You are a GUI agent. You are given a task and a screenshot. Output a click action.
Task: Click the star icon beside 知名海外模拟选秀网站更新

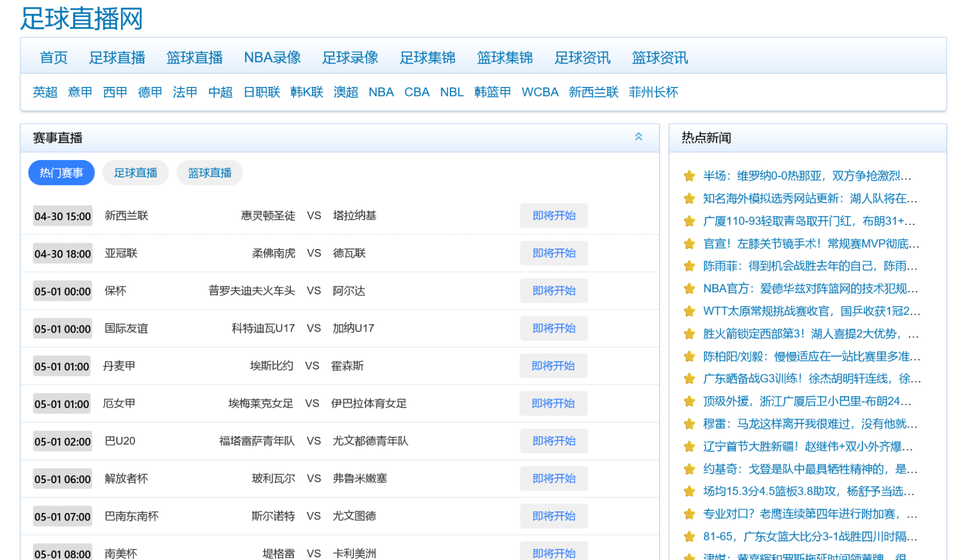click(689, 198)
